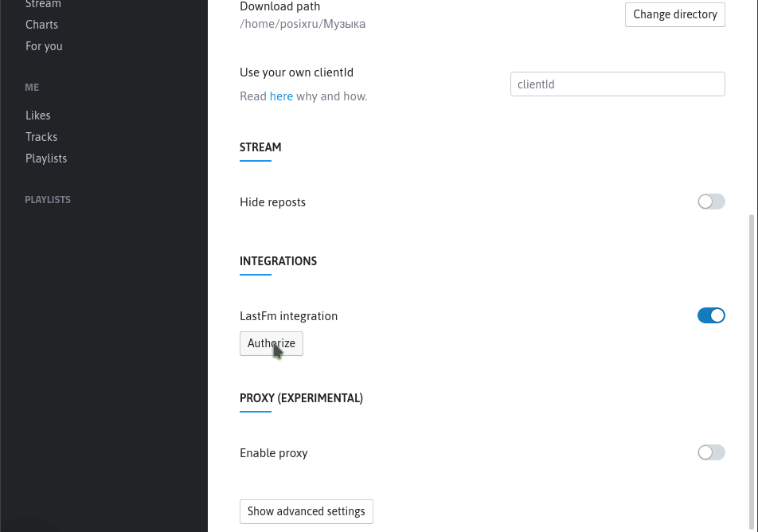Image resolution: width=758 pixels, height=532 pixels.
Task: Show advanced settings
Action: (306, 511)
